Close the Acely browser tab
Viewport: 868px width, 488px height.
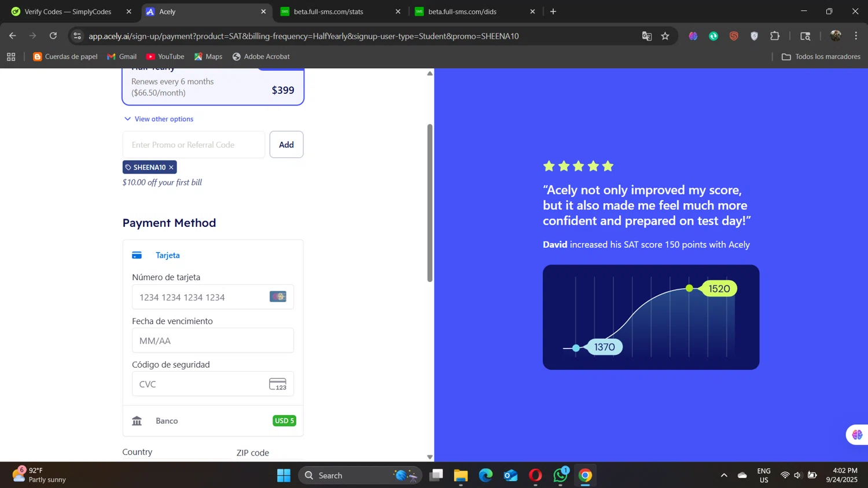point(263,12)
